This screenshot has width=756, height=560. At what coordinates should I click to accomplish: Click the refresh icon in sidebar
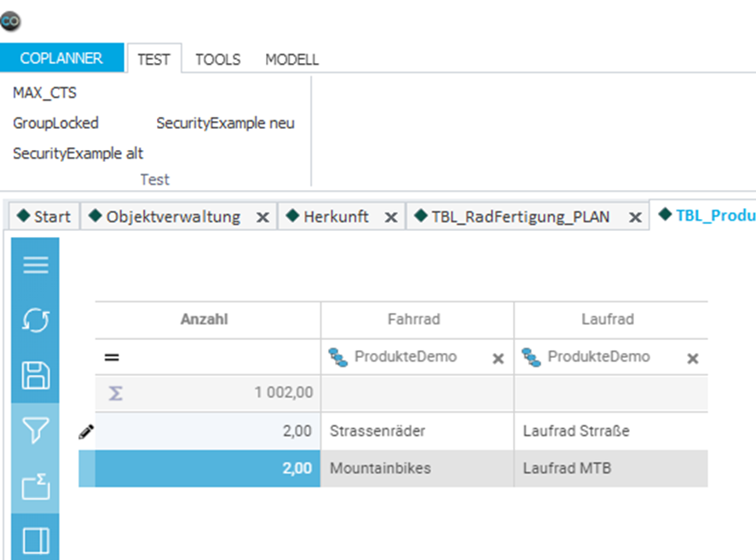tap(36, 320)
